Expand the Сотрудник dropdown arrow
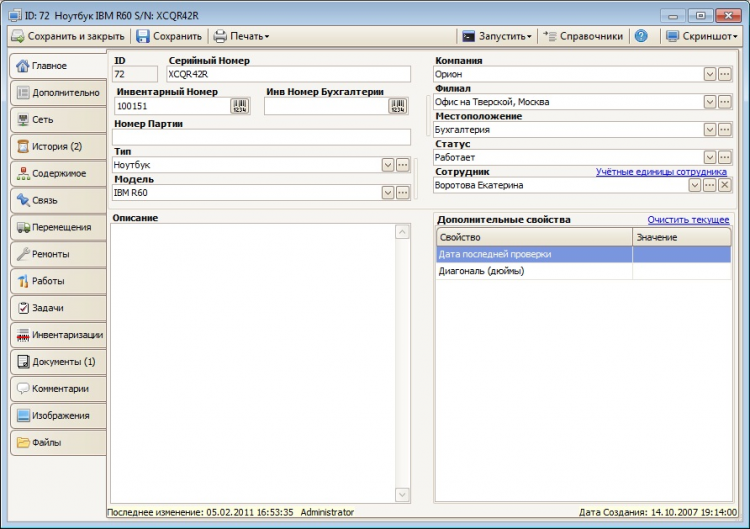Screen dimensions: 750x529 pyautogui.click(x=695, y=185)
